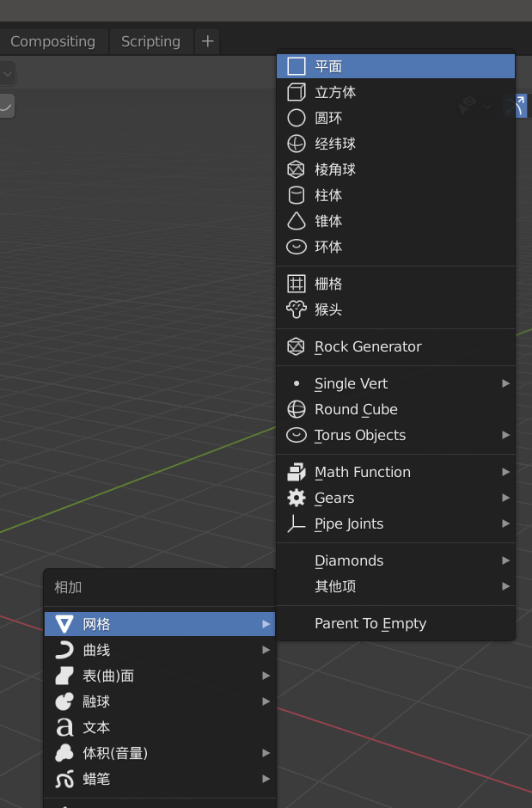Expand the Pipe Joints submenu arrow
Viewport: 532px width, 808px height.
click(505, 523)
